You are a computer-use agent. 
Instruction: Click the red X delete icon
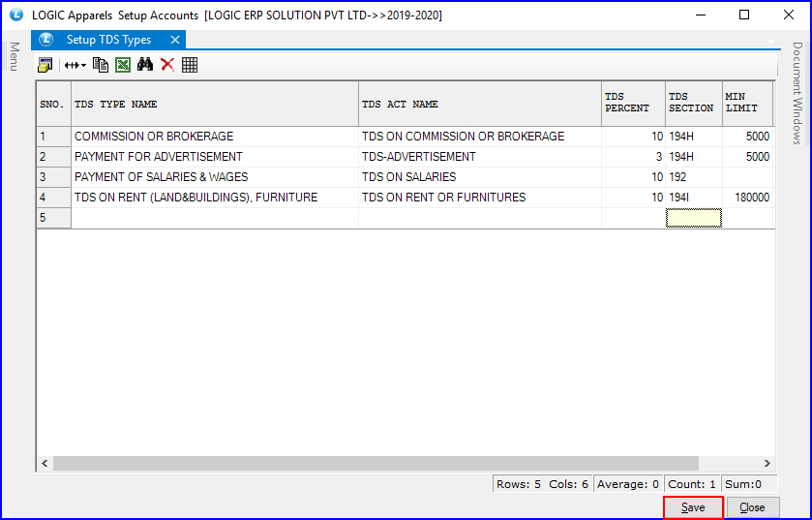(x=167, y=65)
